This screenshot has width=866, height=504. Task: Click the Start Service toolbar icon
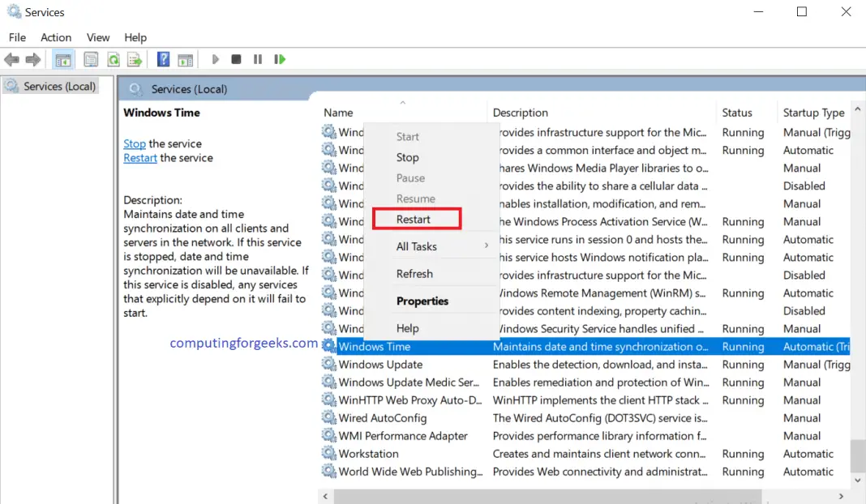pyautogui.click(x=215, y=59)
